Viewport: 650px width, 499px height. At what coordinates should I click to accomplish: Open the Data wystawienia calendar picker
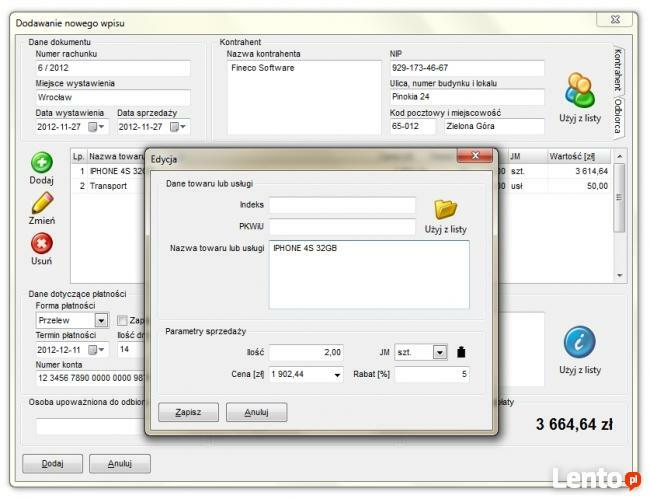point(96,127)
